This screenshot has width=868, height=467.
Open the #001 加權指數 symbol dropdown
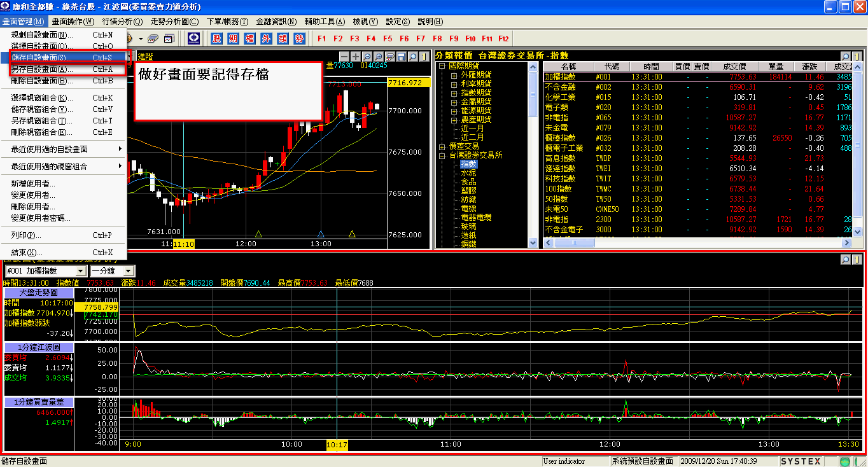pos(80,271)
